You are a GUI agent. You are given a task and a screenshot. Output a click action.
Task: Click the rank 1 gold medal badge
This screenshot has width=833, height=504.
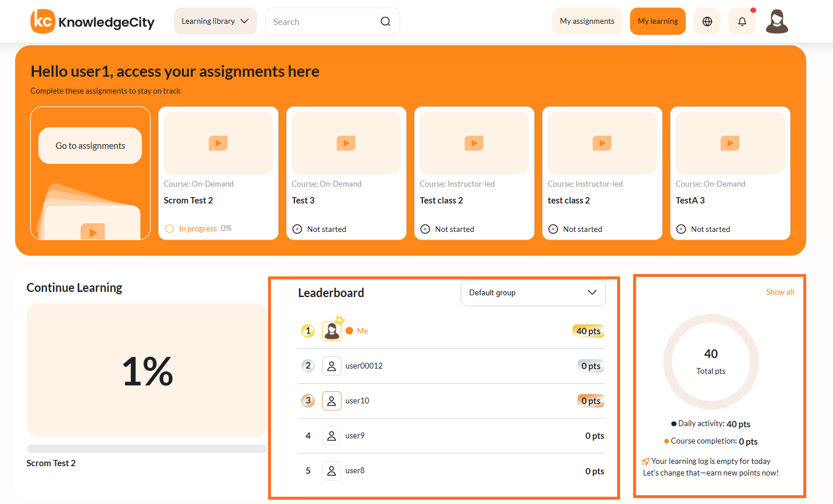coord(308,331)
